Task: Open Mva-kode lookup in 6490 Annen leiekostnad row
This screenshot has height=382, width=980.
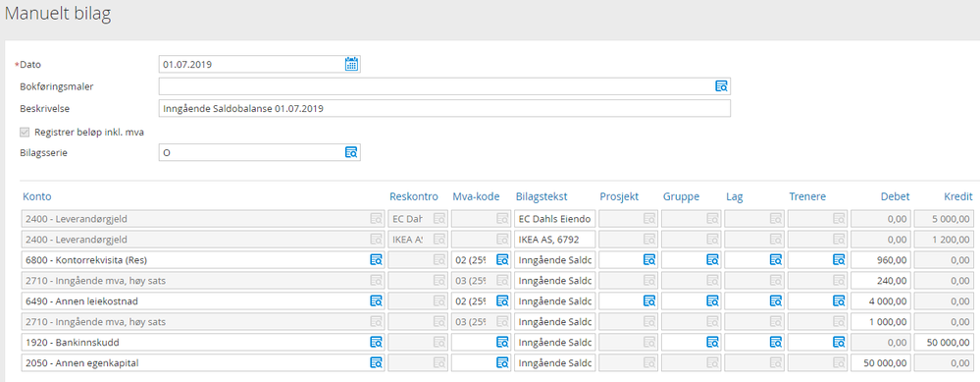Action: tap(502, 300)
